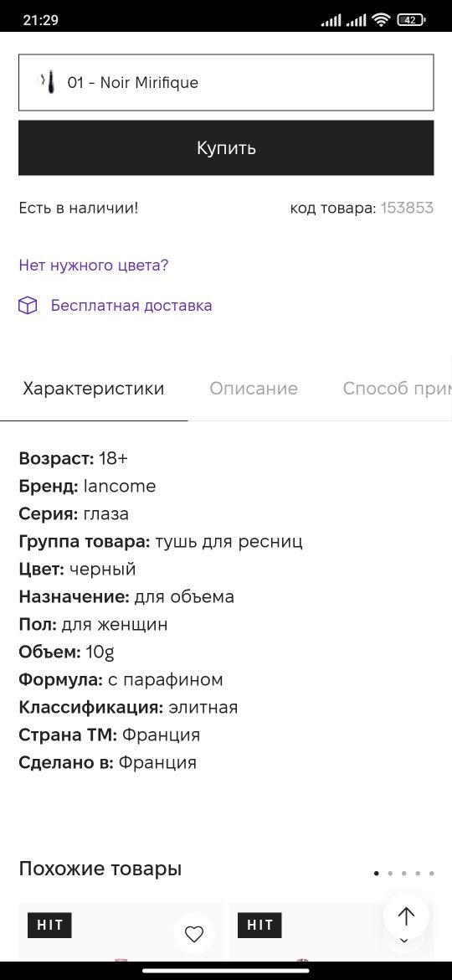This screenshot has width=452, height=980.
Task: Select the Характеристики tab
Action: [x=94, y=389]
